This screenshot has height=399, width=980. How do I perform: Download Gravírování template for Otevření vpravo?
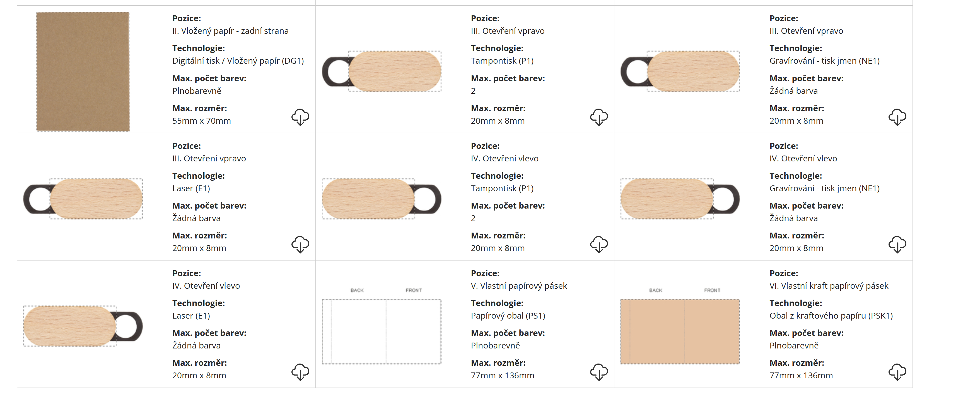coord(897,117)
